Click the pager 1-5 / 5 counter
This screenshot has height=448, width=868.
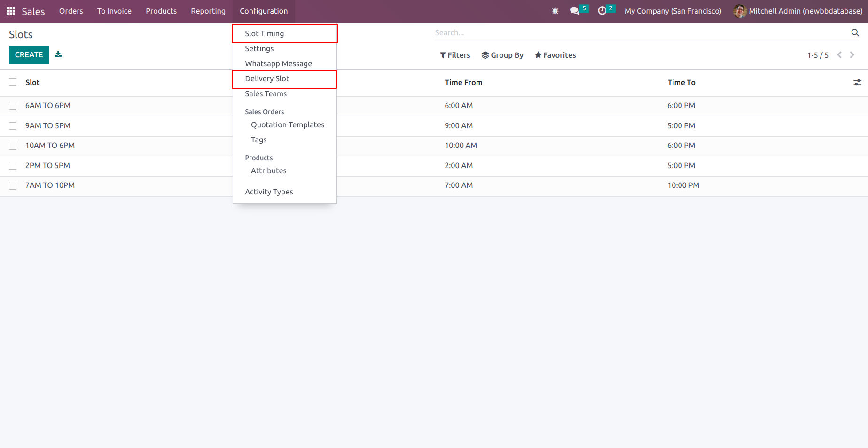click(x=818, y=55)
